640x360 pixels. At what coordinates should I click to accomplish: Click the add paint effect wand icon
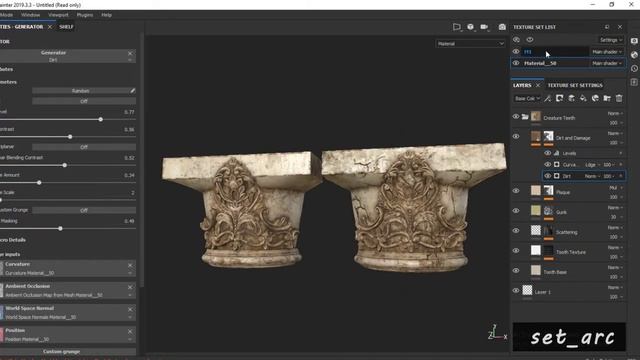coord(547,98)
